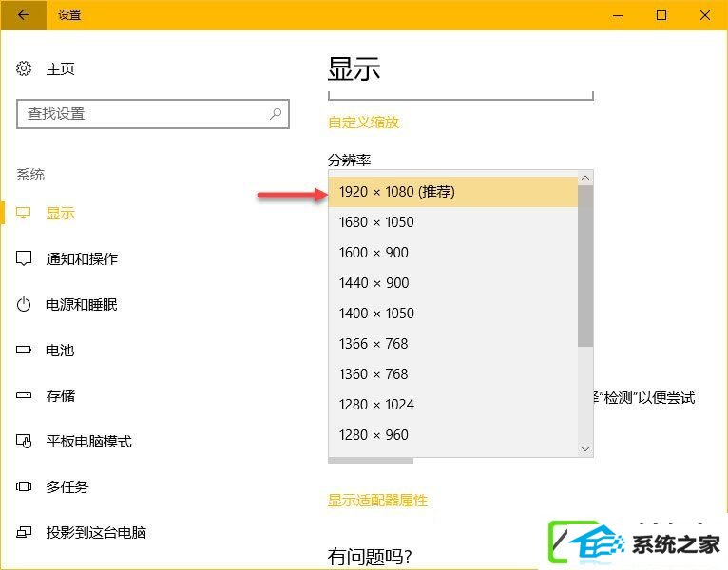The width and height of the screenshot is (728, 570).
Task: Select resolution 1280 × 1024
Action: point(453,405)
